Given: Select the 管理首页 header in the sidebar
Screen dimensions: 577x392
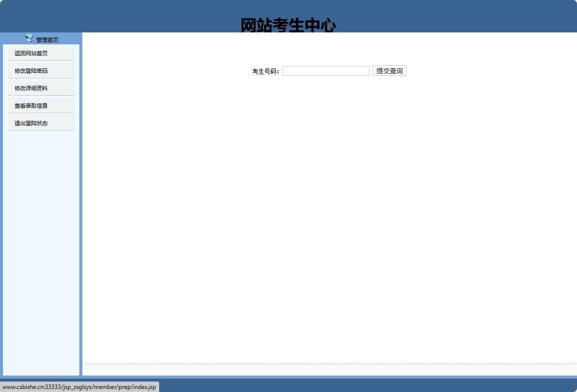Looking at the screenshot, I should (46, 39).
